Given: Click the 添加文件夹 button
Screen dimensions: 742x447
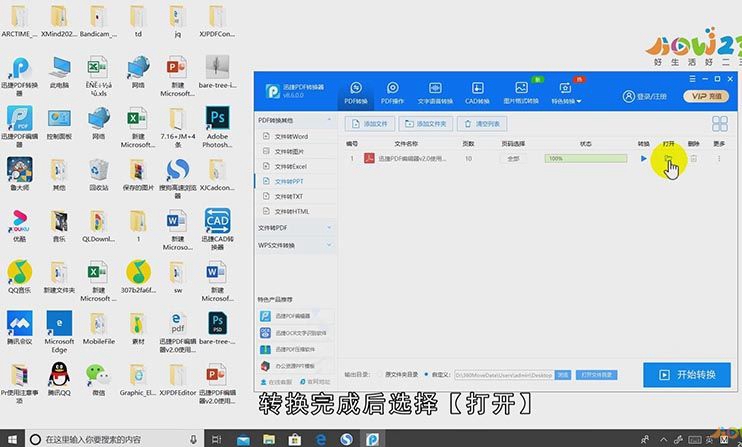Looking at the screenshot, I should click(425, 124).
